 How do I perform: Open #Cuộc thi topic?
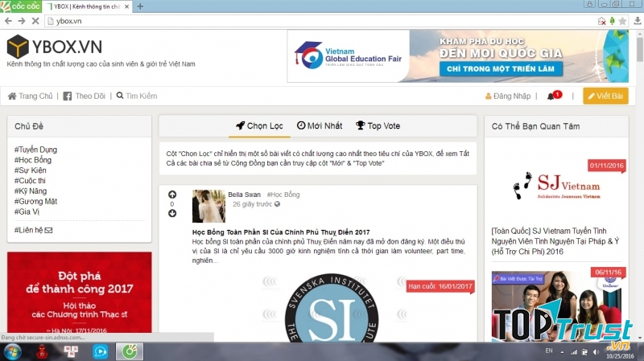(x=30, y=180)
